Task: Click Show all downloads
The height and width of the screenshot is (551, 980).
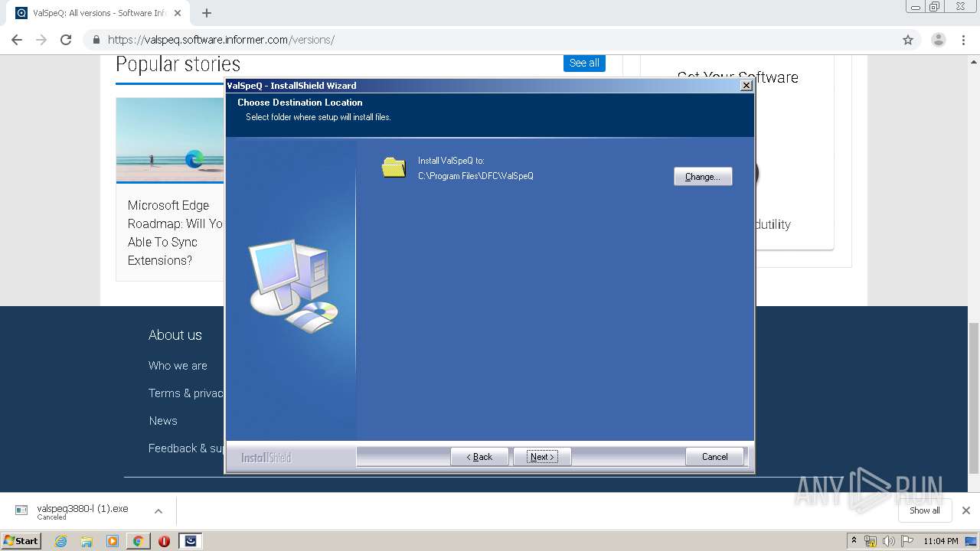Action: (x=924, y=510)
